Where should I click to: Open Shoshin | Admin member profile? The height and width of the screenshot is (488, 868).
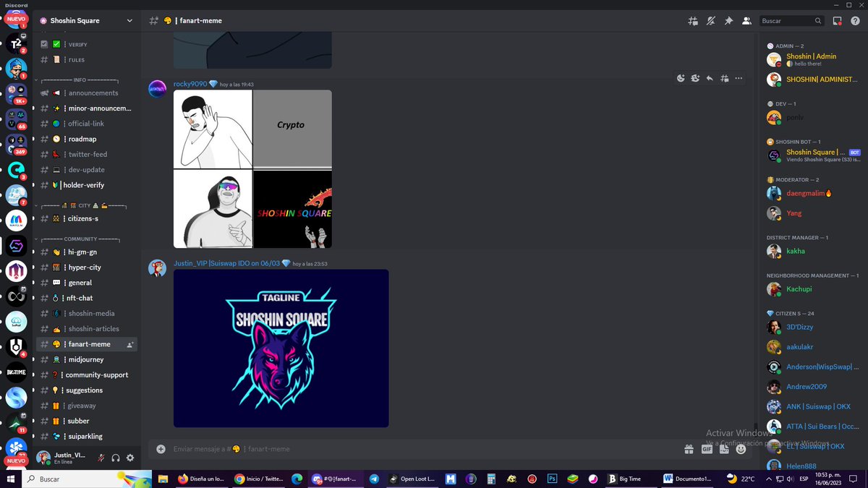pos(812,59)
